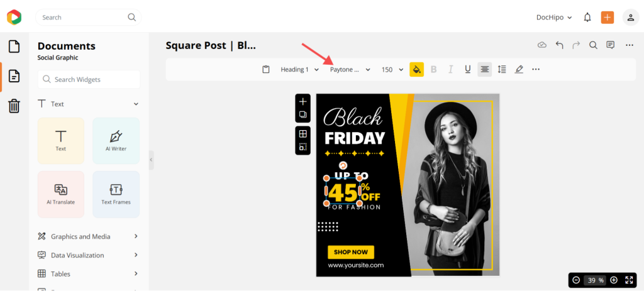
Task: Open the Heading 1 style dropdown
Action: click(300, 69)
